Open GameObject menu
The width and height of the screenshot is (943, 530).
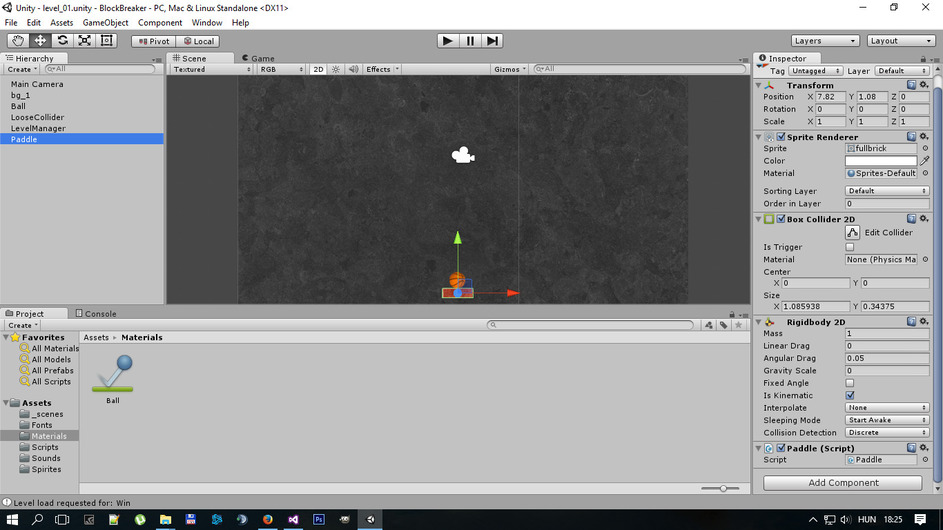pyautogui.click(x=105, y=23)
